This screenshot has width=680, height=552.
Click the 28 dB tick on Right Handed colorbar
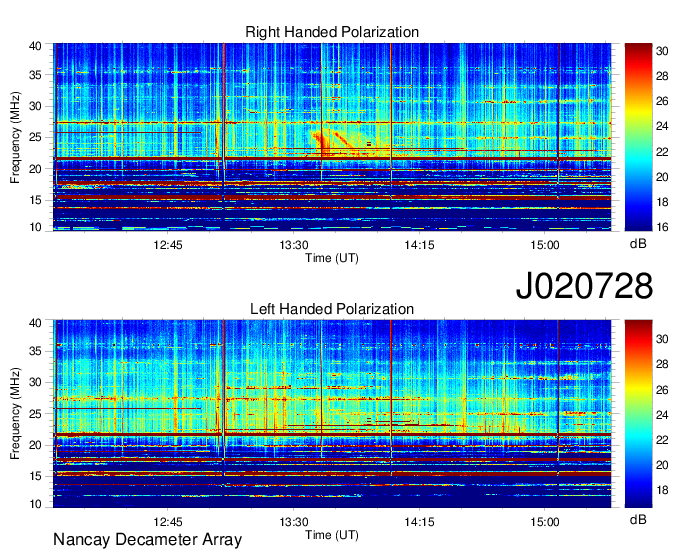click(662, 76)
